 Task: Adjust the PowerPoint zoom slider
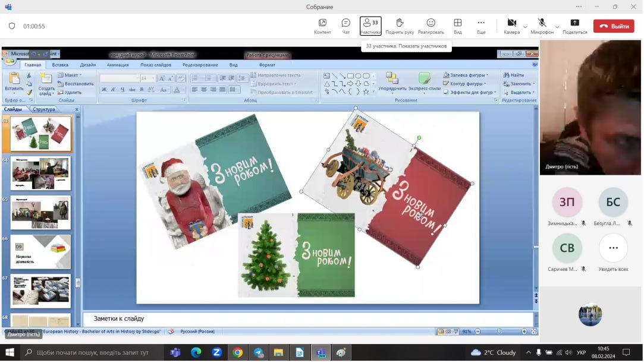pyautogui.click(x=499, y=332)
